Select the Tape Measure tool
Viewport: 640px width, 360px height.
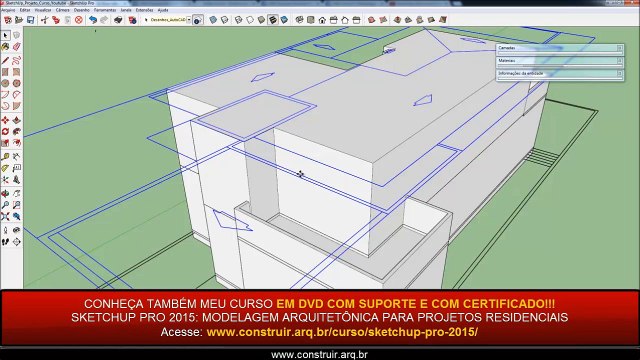5,157
